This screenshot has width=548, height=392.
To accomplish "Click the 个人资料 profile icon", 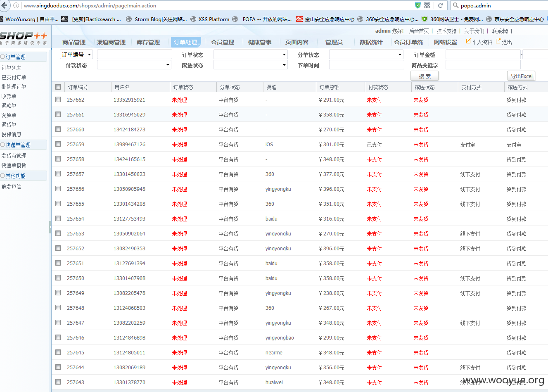I will 468,41.
